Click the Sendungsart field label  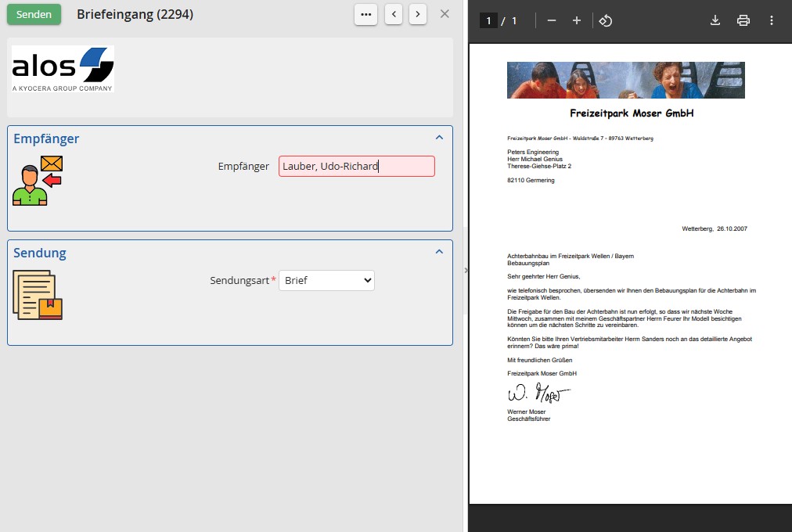(239, 280)
